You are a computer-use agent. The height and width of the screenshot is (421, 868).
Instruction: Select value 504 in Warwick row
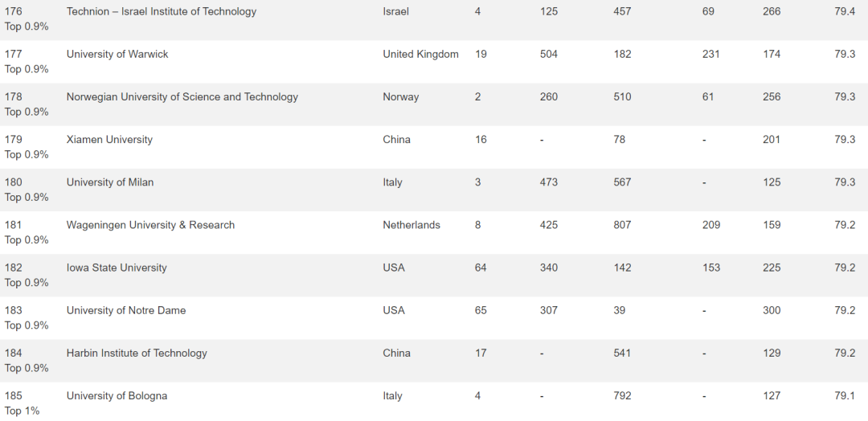(x=549, y=54)
